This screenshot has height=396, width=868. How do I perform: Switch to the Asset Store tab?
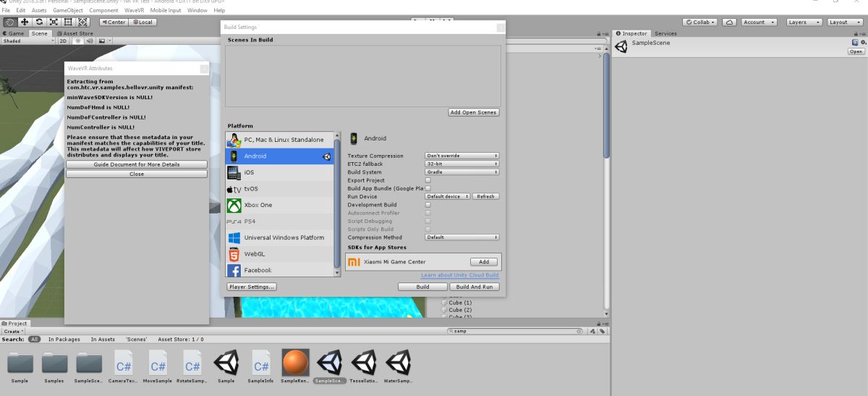point(75,33)
